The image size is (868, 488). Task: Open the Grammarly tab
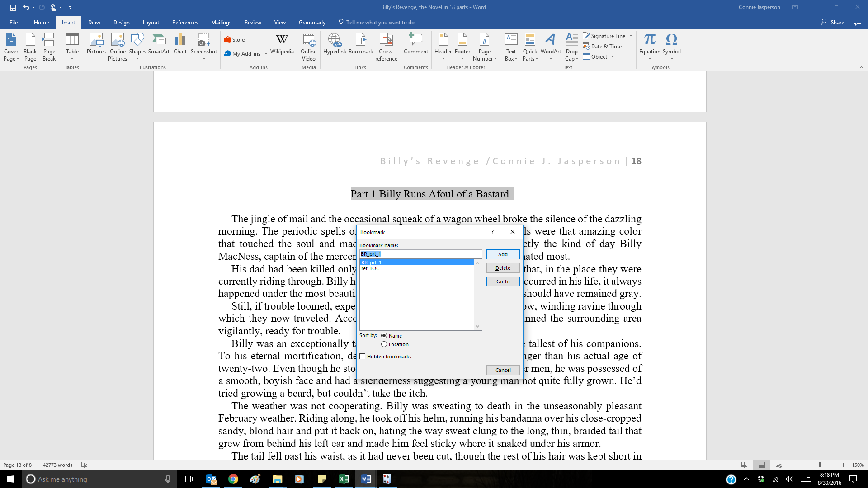tap(312, 23)
